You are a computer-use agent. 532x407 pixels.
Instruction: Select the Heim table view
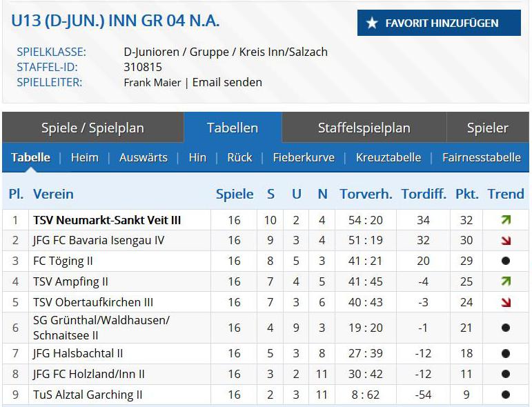[x=84, y=157]
